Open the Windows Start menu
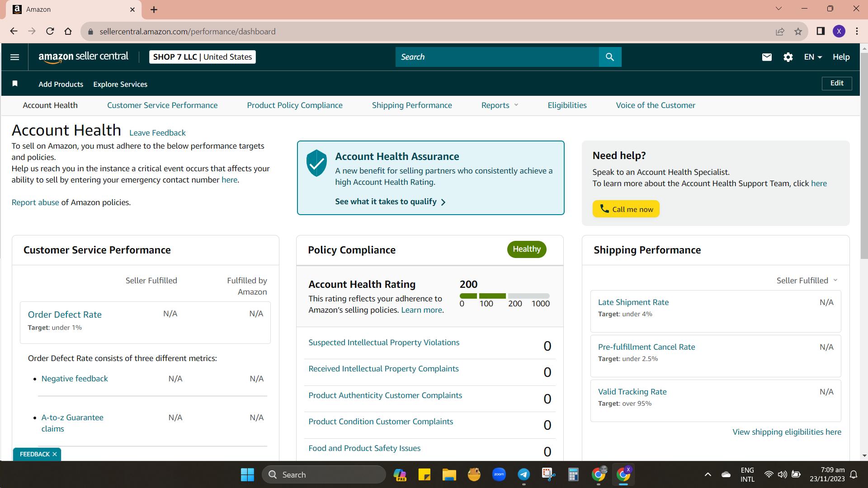Screen dimensions: 868x488 point(247,474)
